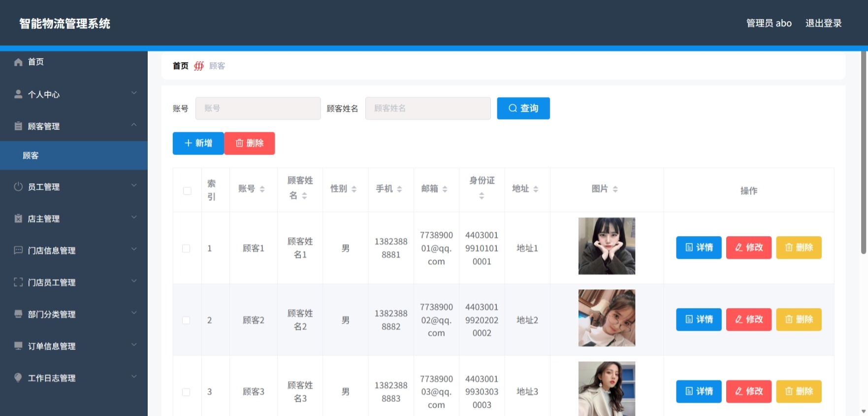Click 退出登录 to log out

click(x=823, y=23)
